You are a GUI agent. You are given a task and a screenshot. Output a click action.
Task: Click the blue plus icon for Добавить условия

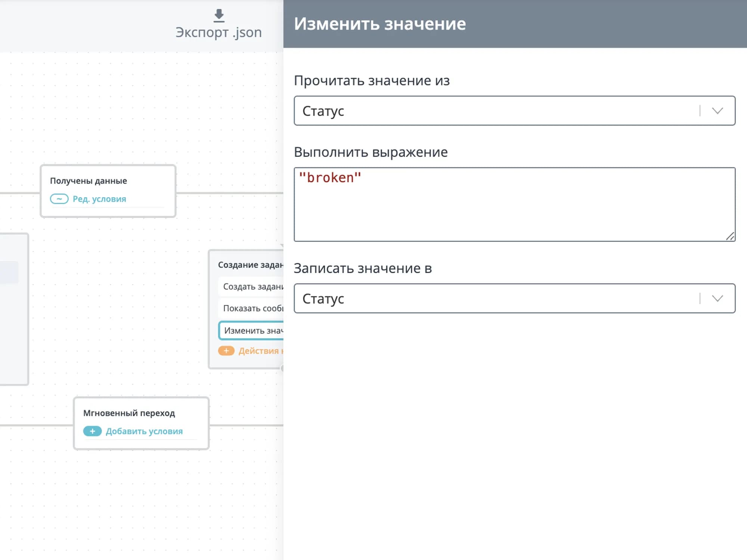coord(92,431)
